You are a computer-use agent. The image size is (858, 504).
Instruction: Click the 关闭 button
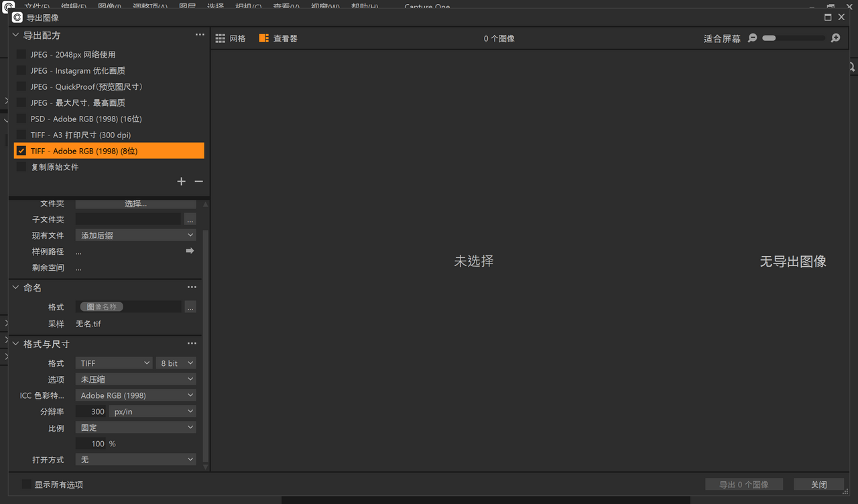point(818,484)
